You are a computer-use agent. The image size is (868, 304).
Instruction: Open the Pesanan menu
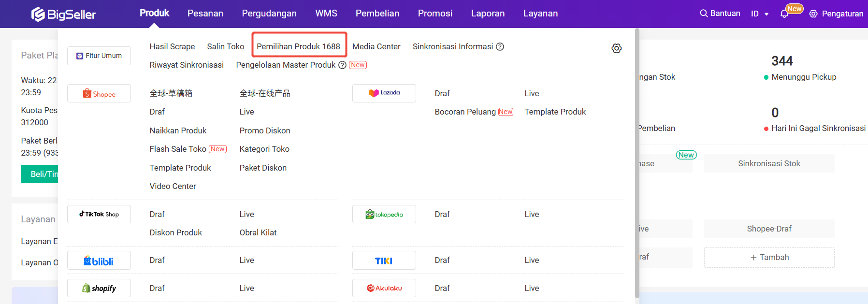click(205, 14)
